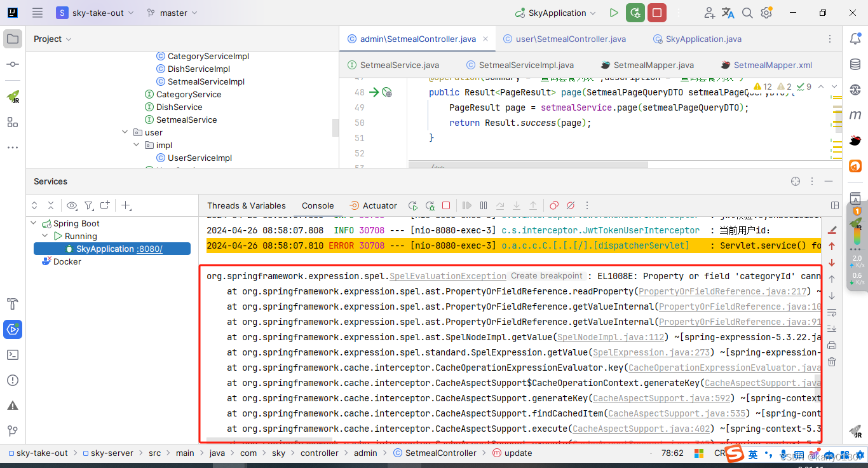Open Search Everywhere with the magnifier icon
This screenshot has width=868, height=468.
747,12
